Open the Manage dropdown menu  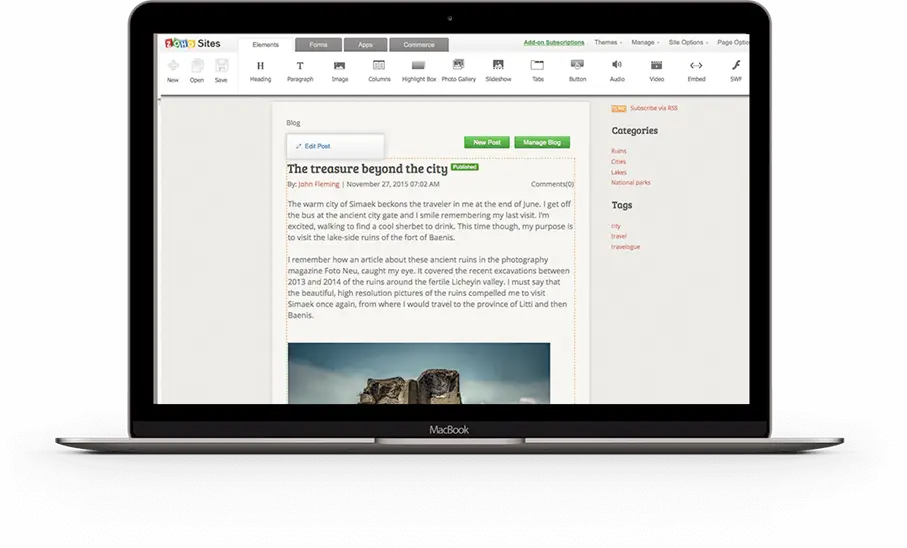[x=645, y=42]
